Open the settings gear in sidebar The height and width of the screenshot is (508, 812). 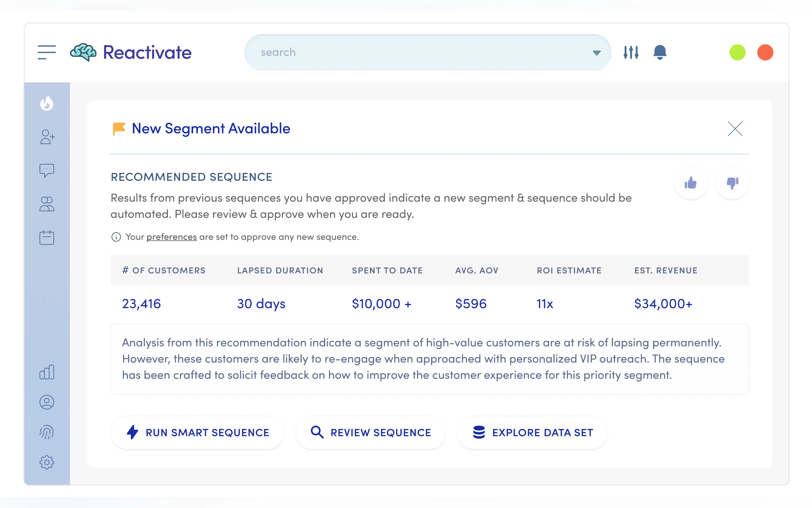point(47,462)
